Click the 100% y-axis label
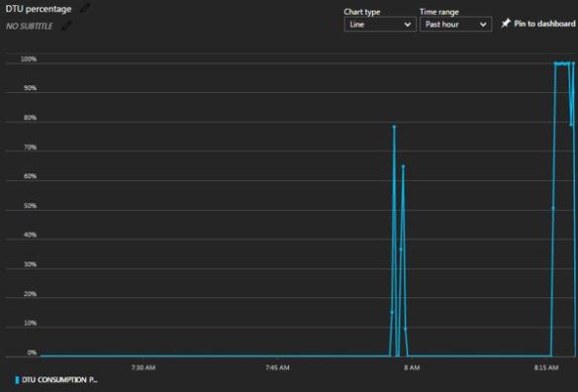Image resolution: width=578 pixels, height=392 pixels. [29, 59]
